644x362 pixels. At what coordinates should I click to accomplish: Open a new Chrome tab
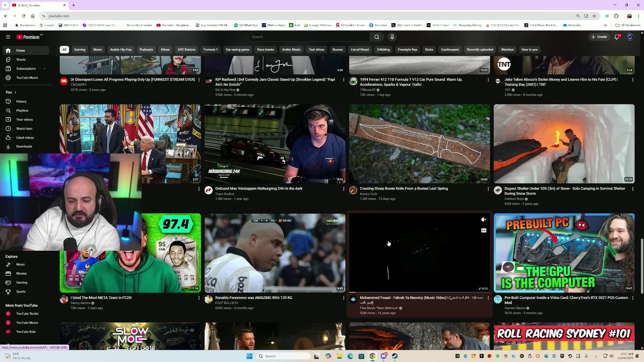click(x=73, y=5)
